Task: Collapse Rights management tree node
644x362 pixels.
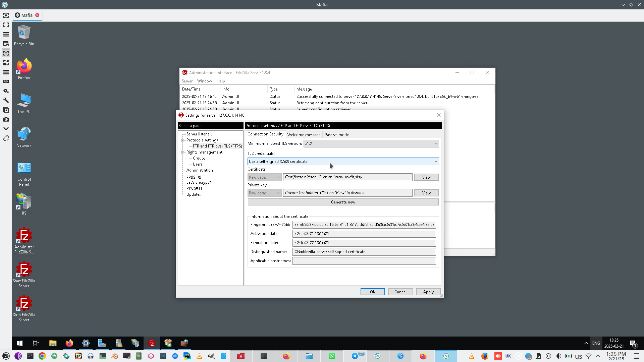Action: (x=183, y=153)
